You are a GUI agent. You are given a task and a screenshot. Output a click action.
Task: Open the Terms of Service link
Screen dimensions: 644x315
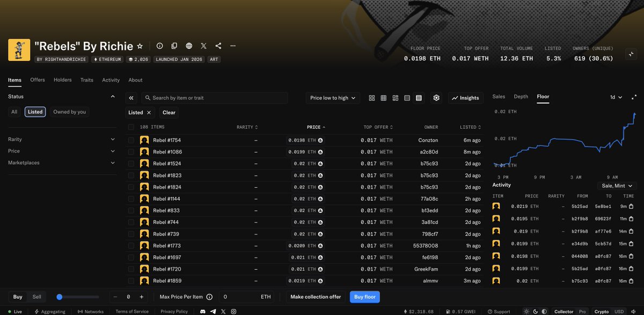click(132, 311)
